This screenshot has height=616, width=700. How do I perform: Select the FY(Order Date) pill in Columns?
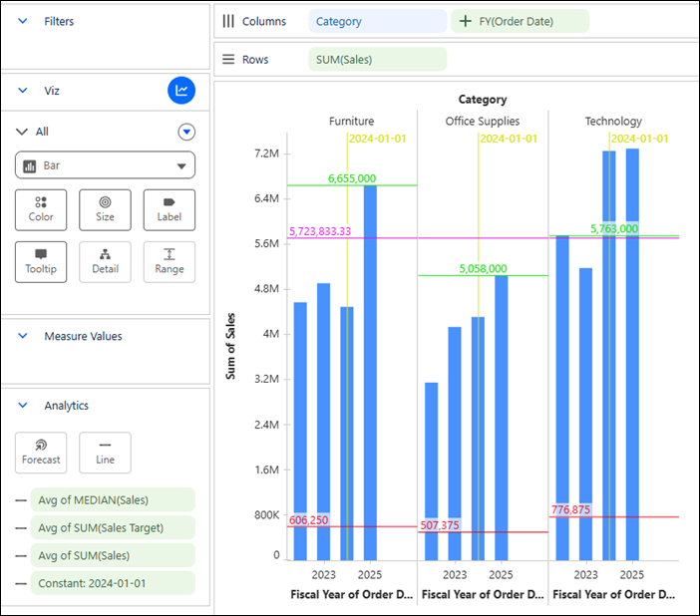pos(520,21)
